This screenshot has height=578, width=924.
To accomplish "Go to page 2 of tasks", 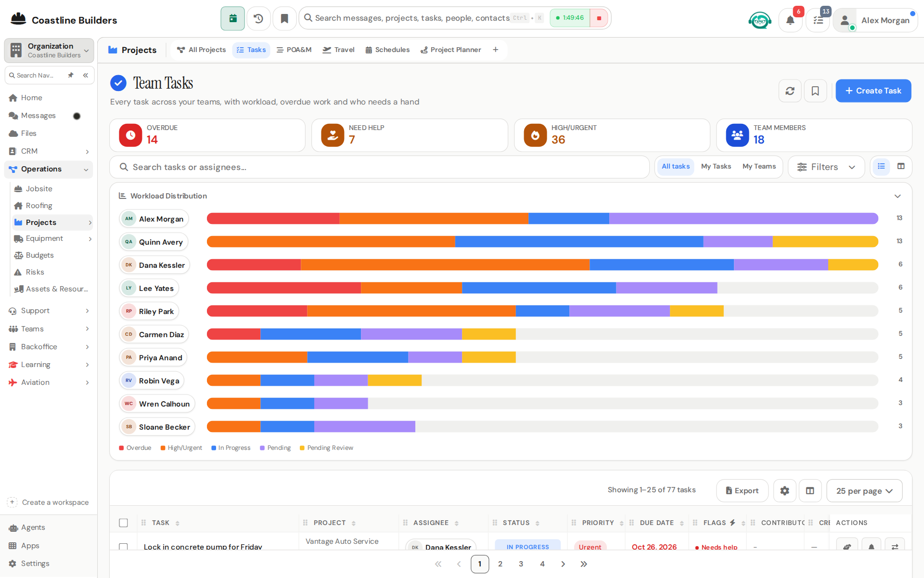I will [500, 564].
